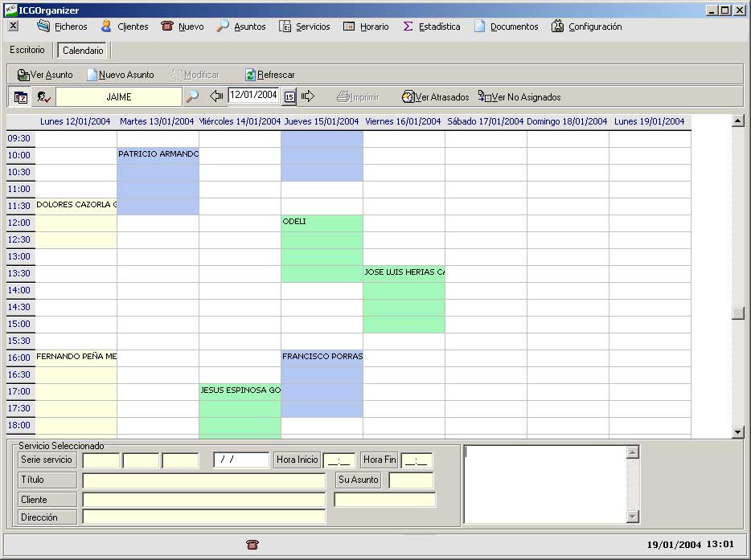Click the calendar view icon left of JAIME

point(21,97)
